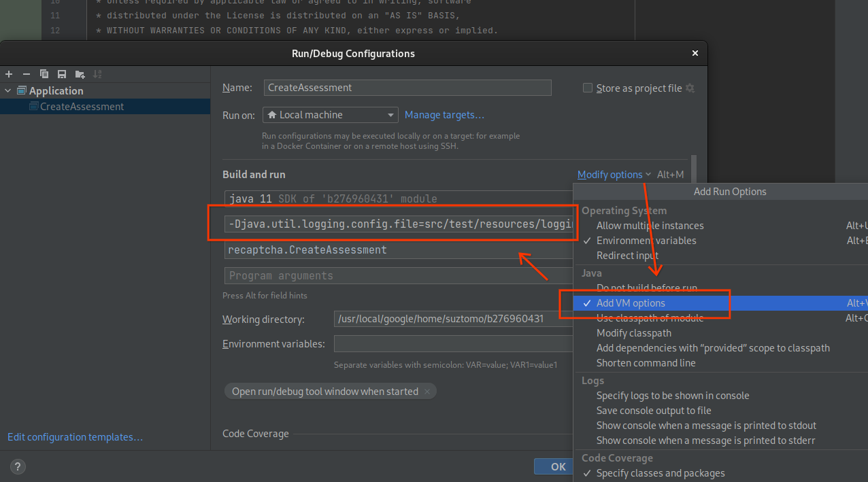Select Shorten command line option

[x=646, y=362]
